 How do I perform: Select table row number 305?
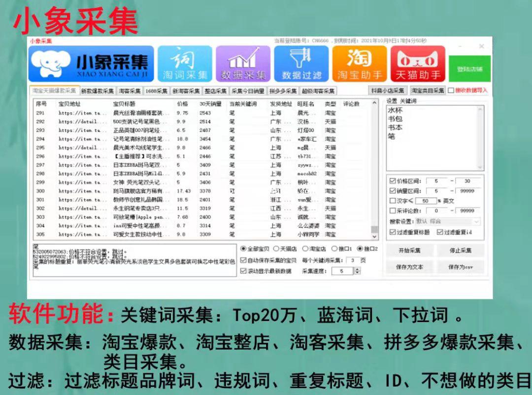pyautogui.click(x=201, y=234)
